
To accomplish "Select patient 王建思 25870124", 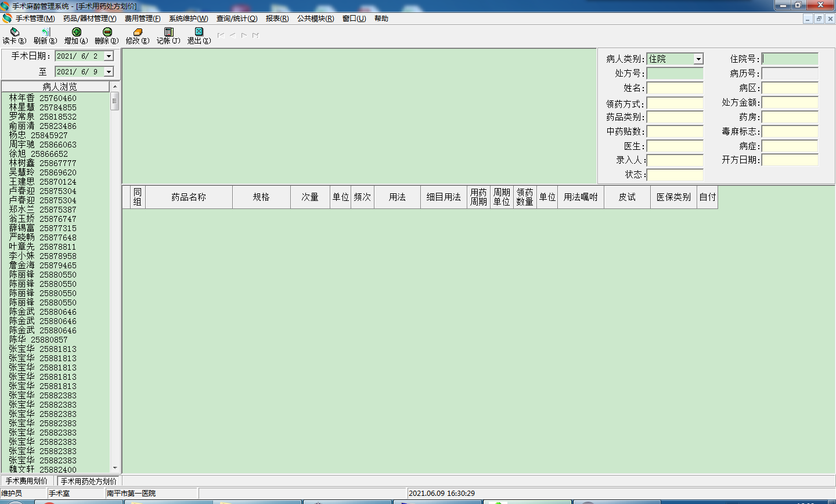I will [x=42, y=182].
